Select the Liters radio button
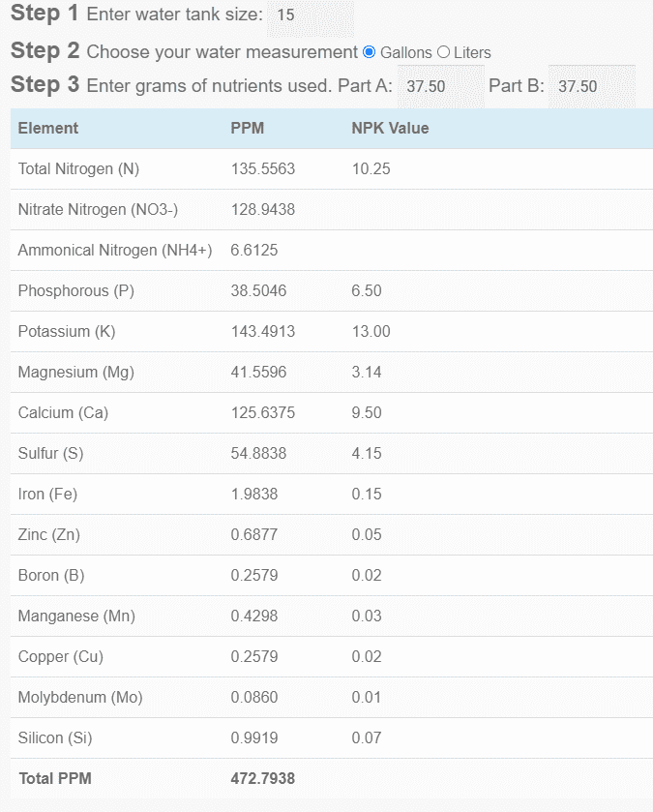This screenshot has width=653, height=812. (443, 52)
